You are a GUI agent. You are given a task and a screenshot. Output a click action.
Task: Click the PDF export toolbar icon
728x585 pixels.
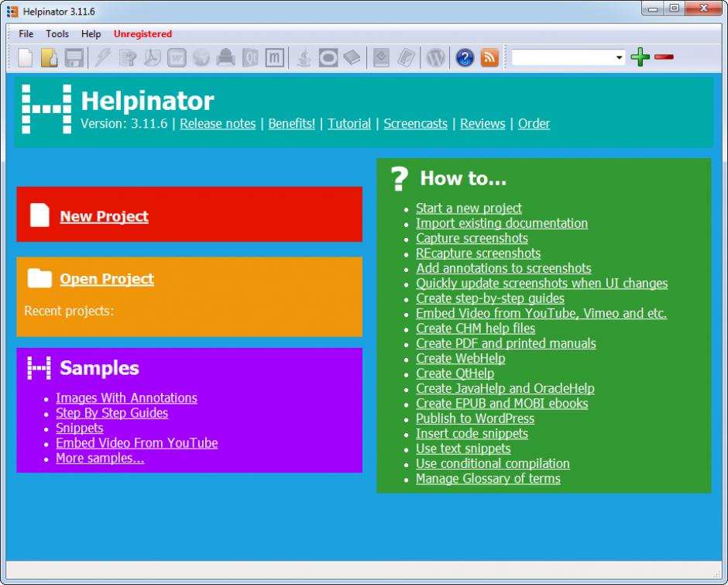153,58
